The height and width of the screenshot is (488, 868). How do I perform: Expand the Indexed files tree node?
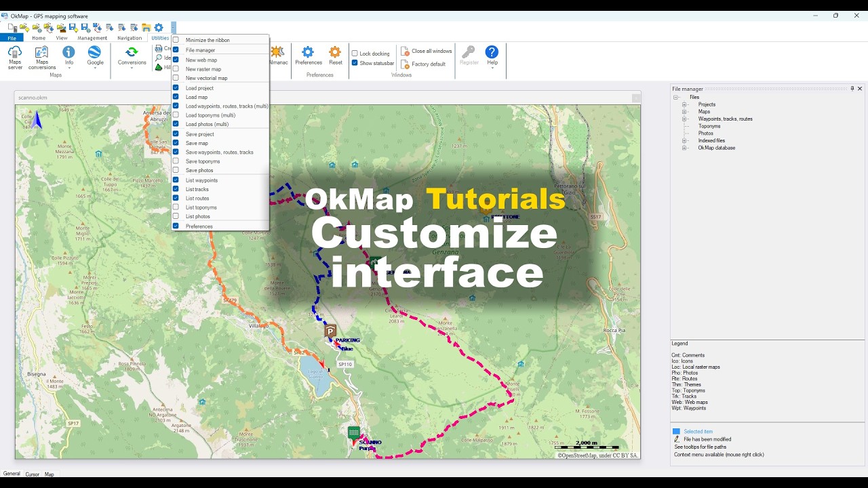(684, 140)
